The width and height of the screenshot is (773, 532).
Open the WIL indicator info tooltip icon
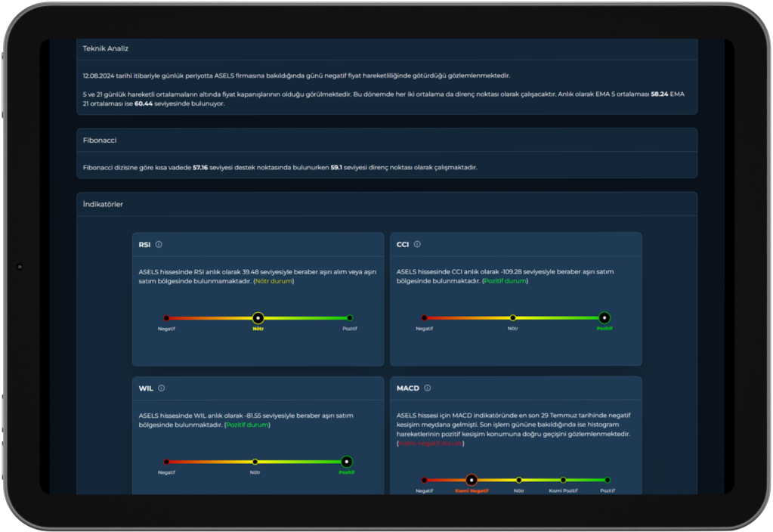pos(161,388)
